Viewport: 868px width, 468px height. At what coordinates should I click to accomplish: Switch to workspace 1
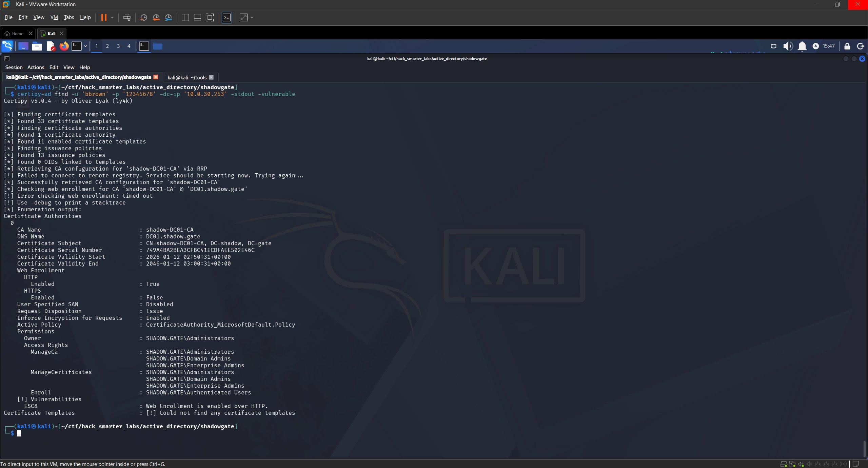[97, 46]
